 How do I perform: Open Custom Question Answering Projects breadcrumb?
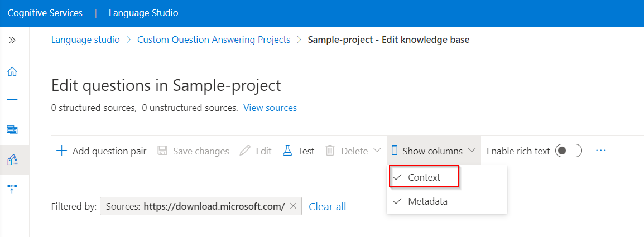click(x=214, y=40)
